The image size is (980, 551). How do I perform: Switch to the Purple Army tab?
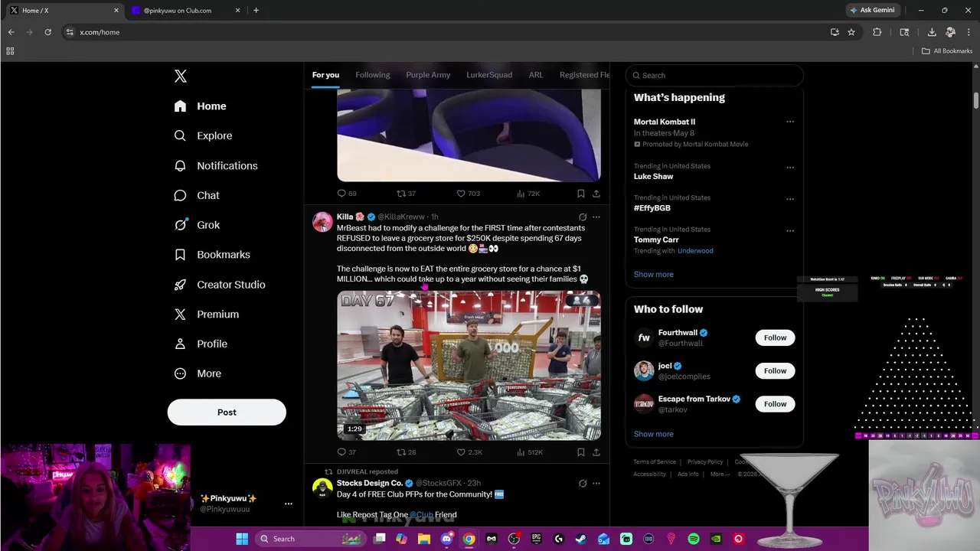428,75
